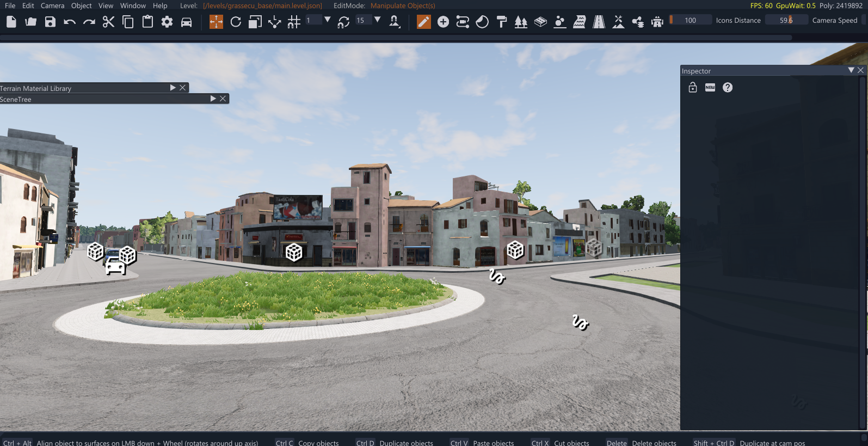
Task: Toggle grid snapping icon
Action: click(294, 22)
